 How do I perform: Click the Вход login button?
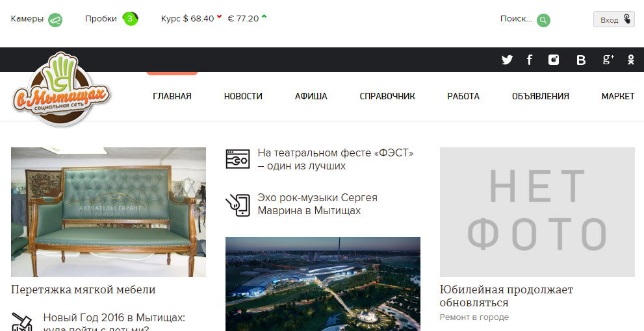(613, 19)
